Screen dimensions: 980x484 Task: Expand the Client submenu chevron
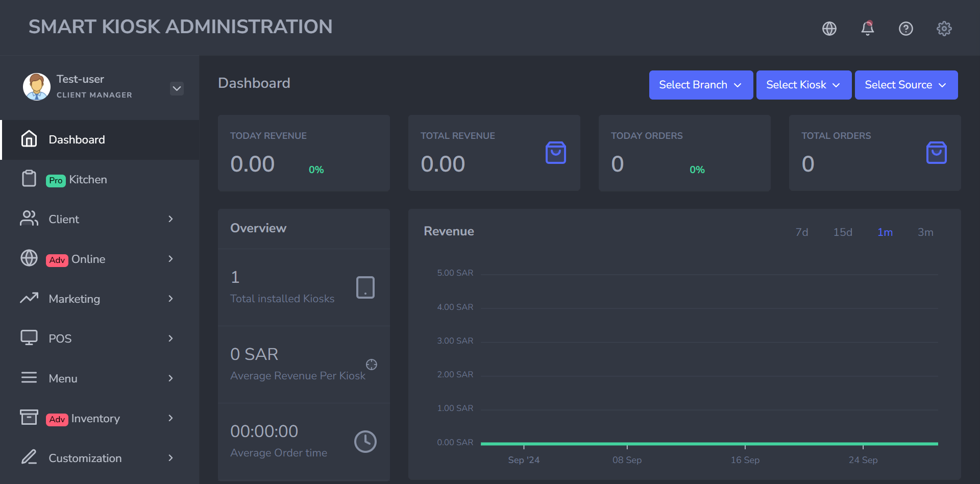tap(171, 219)
